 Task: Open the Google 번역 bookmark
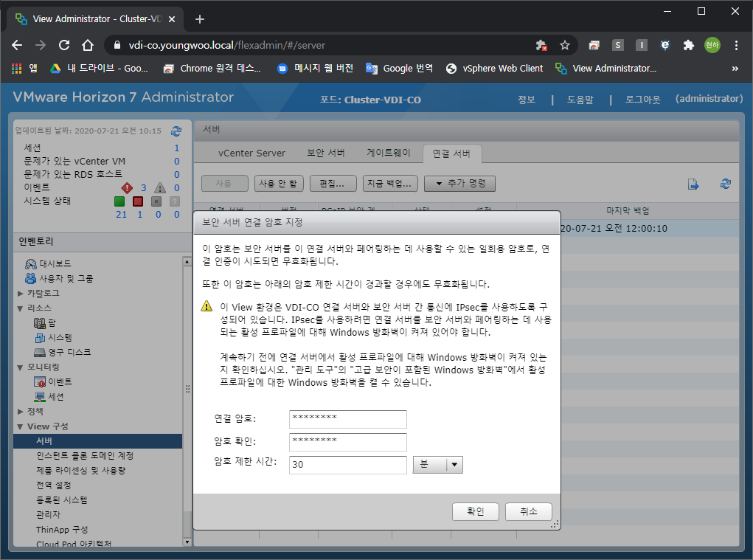[x=400, y=68]
